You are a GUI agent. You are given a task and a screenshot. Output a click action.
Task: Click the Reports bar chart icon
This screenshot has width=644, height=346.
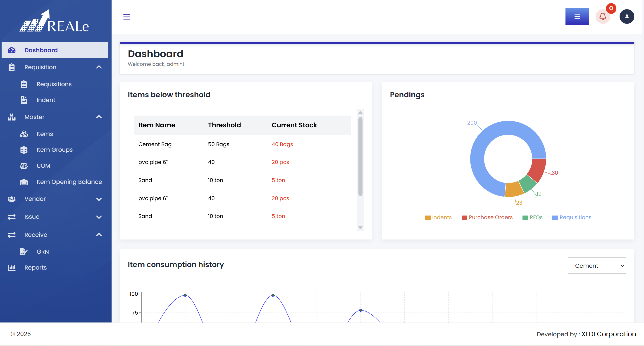coord(12,268)
